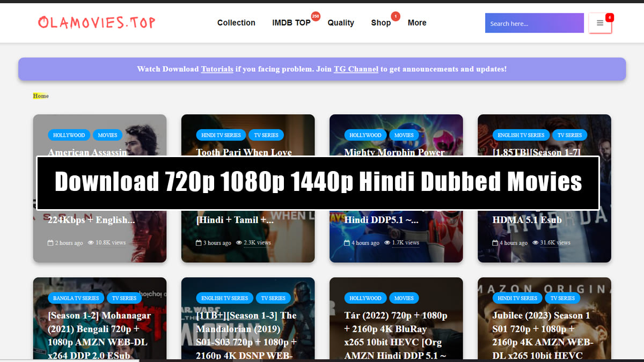Click the eye icon beside 10.8K views

91,243
